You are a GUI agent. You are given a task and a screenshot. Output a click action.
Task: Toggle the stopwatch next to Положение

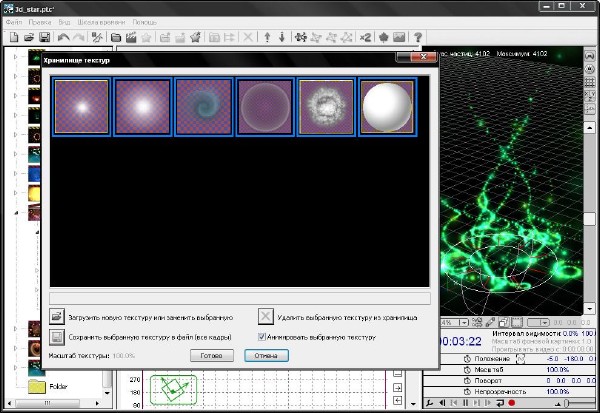pyautogui.click(x=466, y=358)
